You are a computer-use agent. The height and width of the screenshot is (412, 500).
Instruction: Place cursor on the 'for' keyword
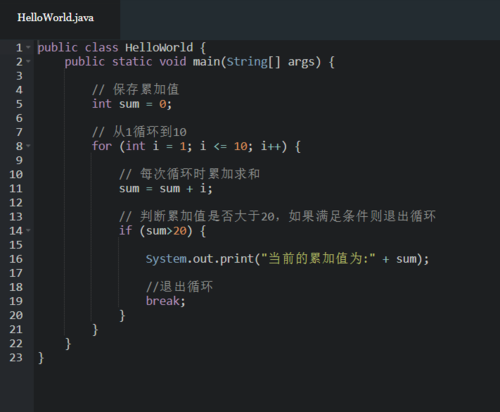pos(102,146)
